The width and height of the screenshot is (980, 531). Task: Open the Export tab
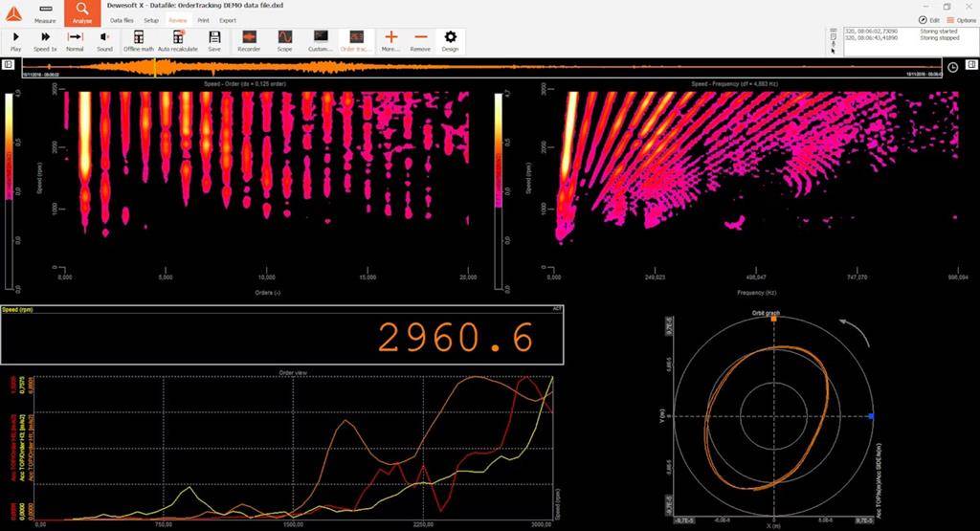point(228,20)
